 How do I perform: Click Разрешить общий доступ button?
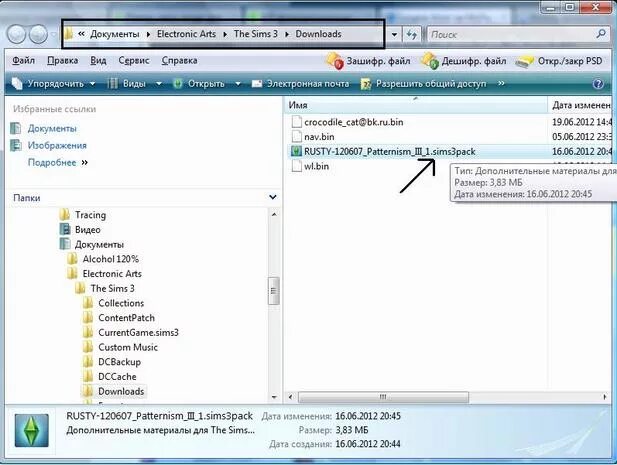424,84
